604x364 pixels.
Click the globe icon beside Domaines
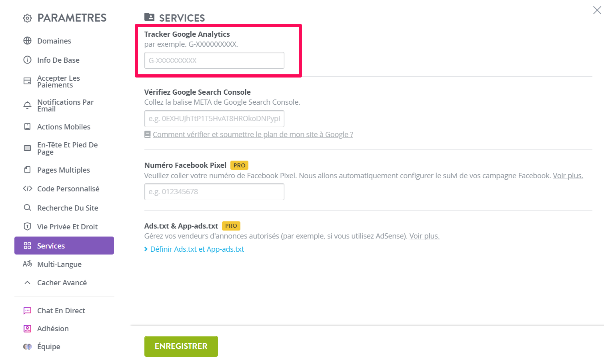27,41
